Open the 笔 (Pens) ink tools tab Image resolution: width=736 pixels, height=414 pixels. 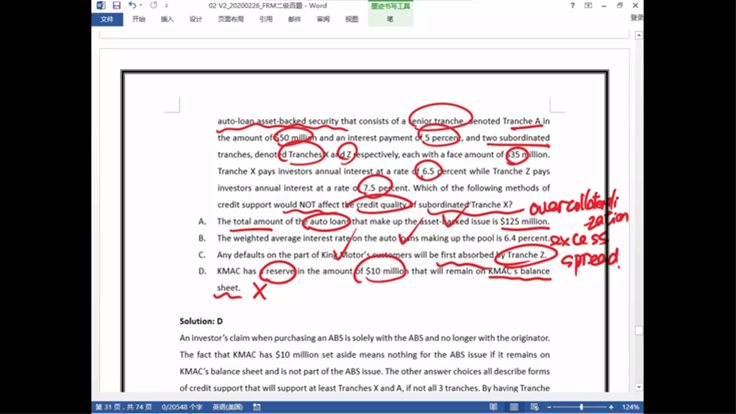tap(390, 19)
